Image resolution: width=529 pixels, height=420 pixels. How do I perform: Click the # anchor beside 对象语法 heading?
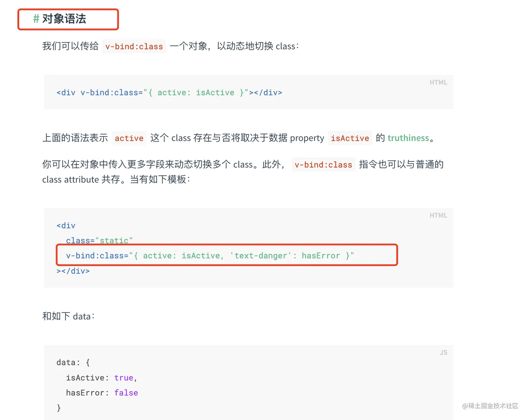pyautogui.click(x=36, y=19)
